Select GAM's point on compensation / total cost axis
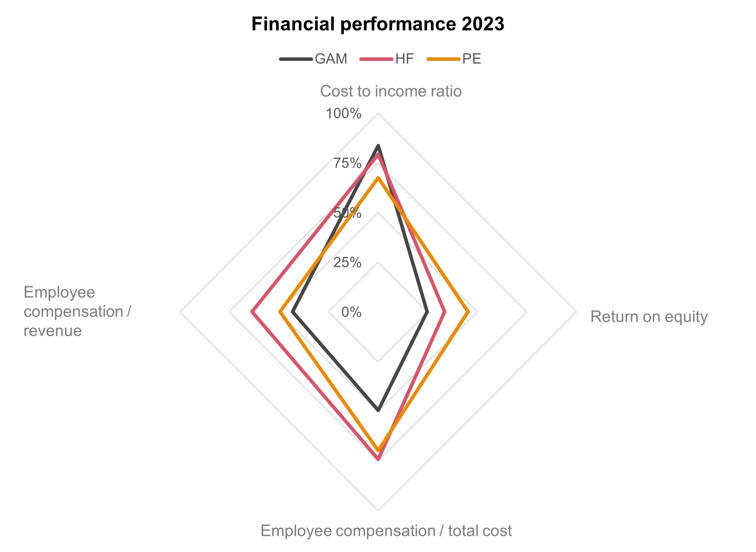The width and height of the screenshot is (756, 552). (x=378, y=410)
